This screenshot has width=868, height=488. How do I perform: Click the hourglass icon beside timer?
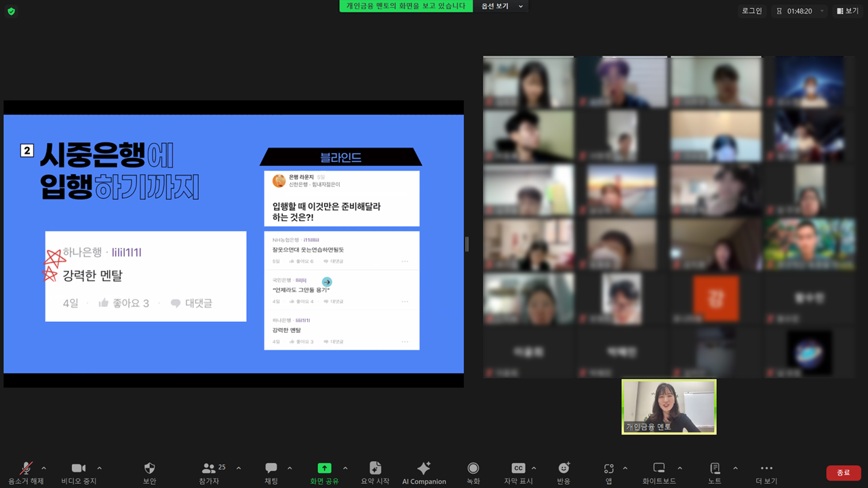(779, 12)
